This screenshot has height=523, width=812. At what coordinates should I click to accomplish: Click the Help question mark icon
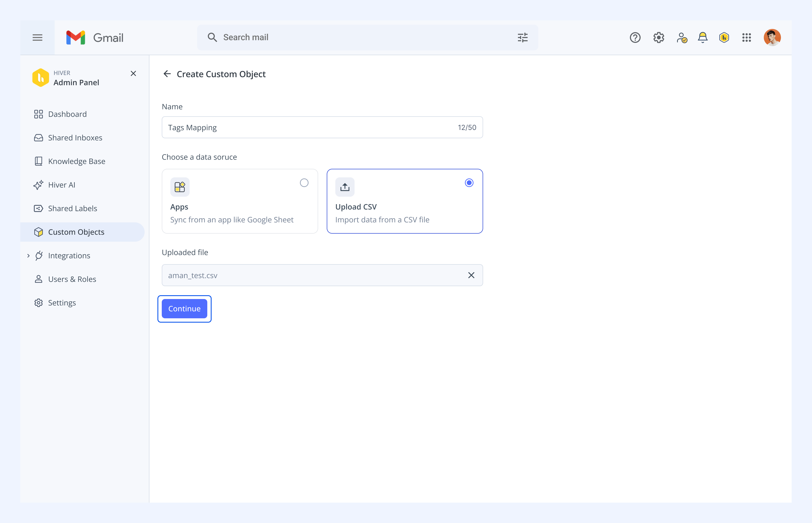(x=635, y=37)
